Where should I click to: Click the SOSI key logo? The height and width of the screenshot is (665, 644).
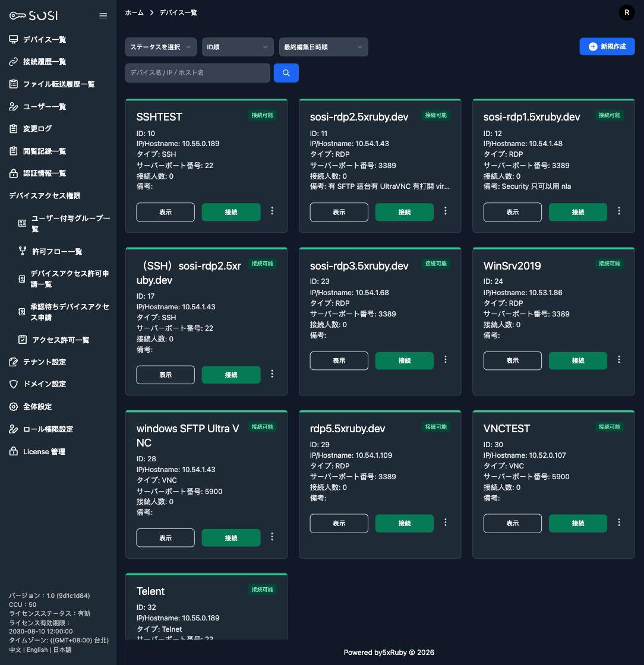tap(33, 15)
